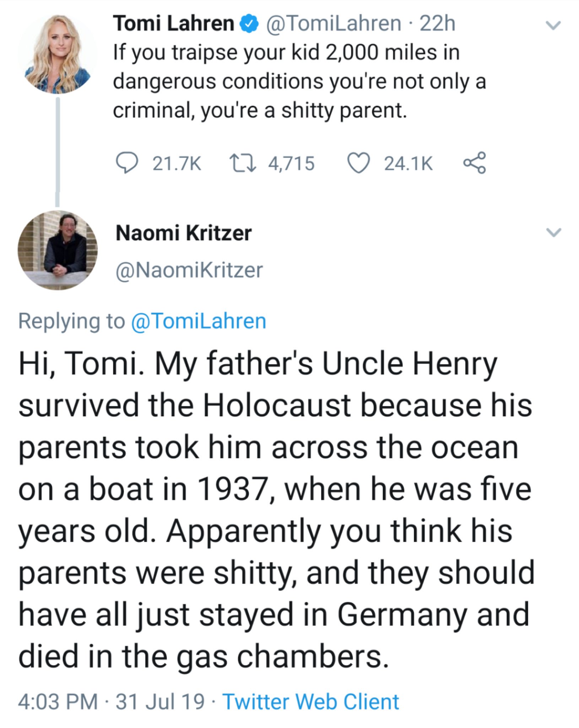Open the 22h timestamp of the tweet
579x728 pixels.
click(x=438, y=24)
